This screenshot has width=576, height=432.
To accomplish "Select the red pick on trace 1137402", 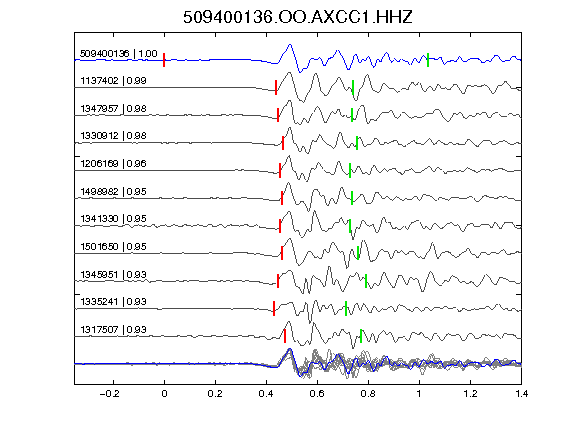I will (x=276, y=87).
